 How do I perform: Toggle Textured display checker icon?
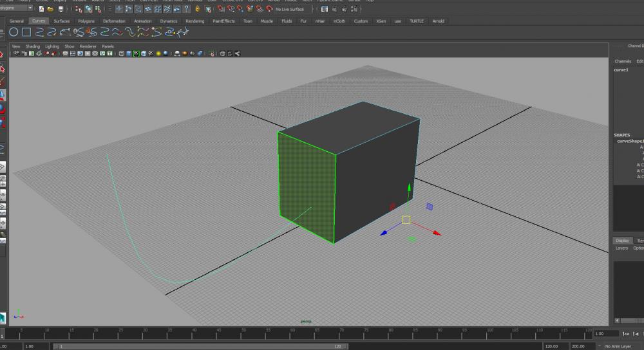click(151, 54)
